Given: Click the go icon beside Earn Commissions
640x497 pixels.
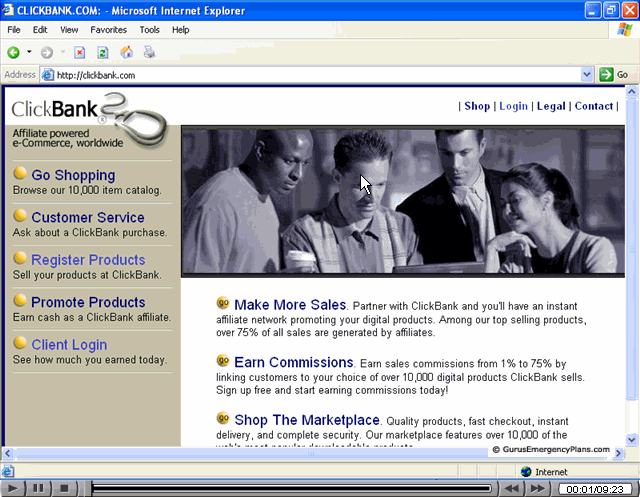Looking at the screenshot, I should click(223, 360).
